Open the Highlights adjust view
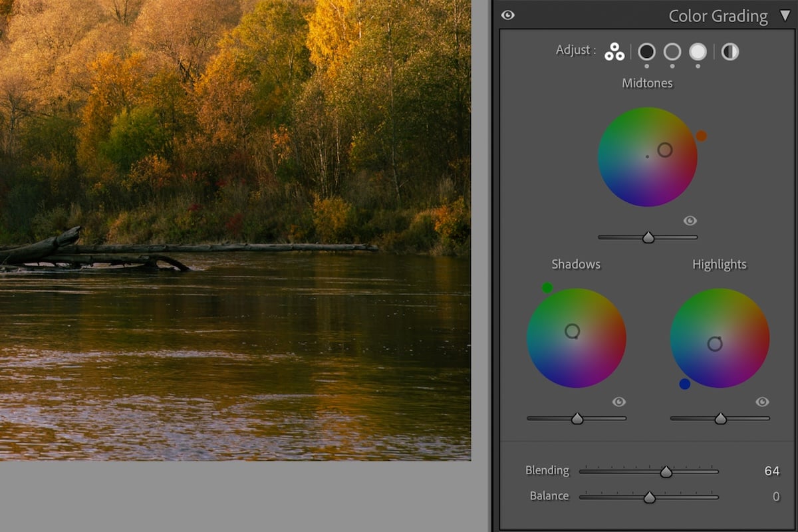This screenshot has height=532, width=798. (698, 52)
